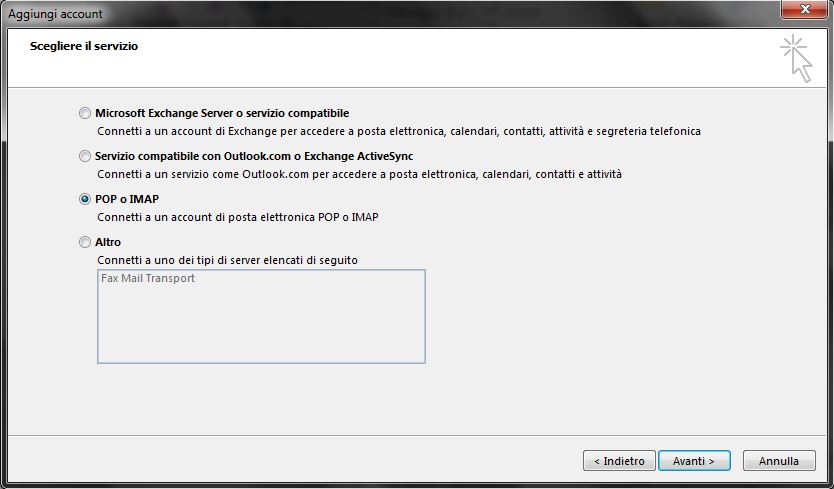Click the bold 'POP o IMAP' label text
834x489 pixels.
click(x=127, y=199)
